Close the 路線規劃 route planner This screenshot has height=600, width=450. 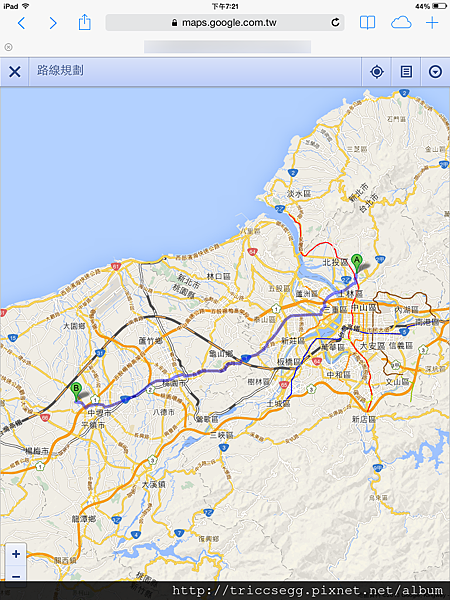click(x=15, y=72)
